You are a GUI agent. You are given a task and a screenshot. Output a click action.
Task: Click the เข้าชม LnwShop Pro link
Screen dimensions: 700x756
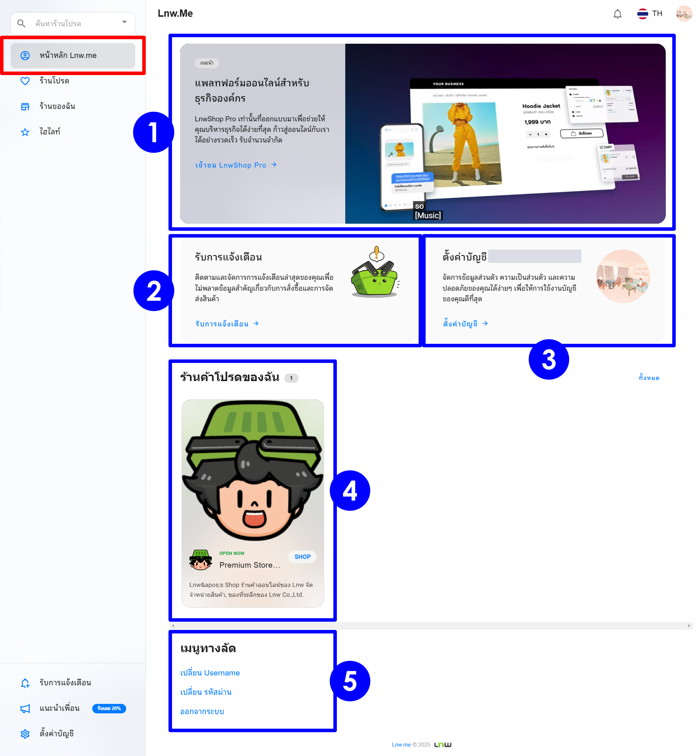[236, 165]
